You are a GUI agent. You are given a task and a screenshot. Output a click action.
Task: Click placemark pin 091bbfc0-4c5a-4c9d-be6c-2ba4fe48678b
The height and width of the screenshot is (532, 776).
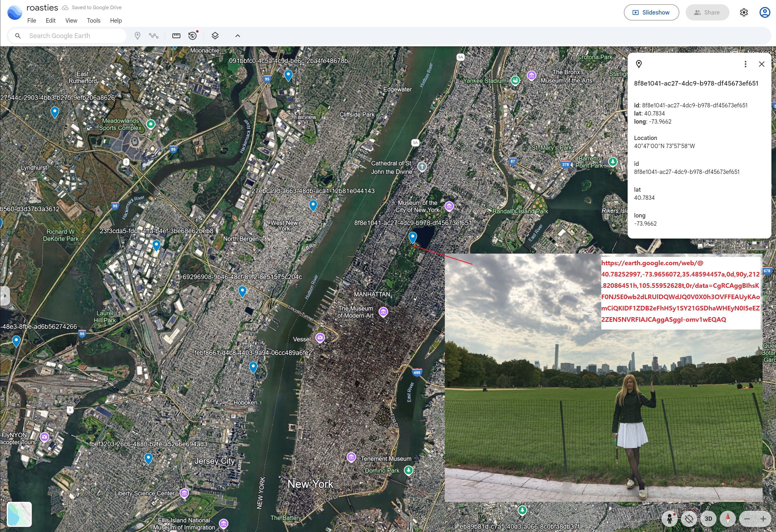click(288, 75)
